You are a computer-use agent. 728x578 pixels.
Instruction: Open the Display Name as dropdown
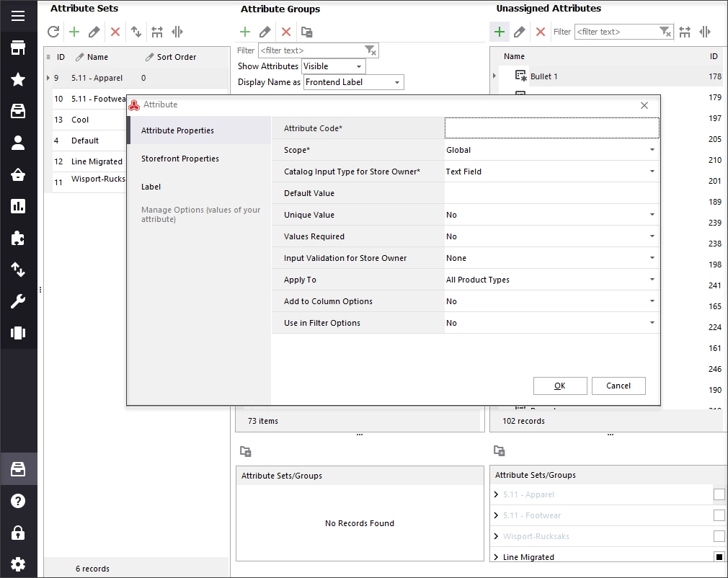click(x=353, y=82)
